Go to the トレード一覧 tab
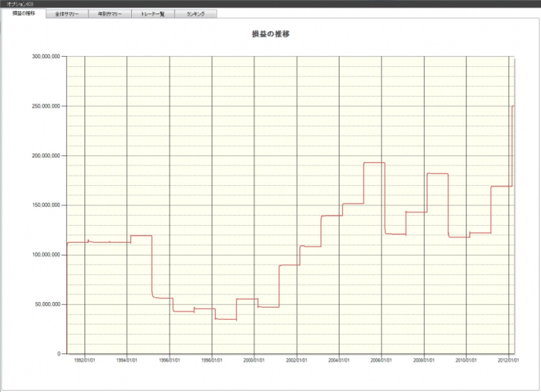The image size is (541, 392). pos(153,14)
